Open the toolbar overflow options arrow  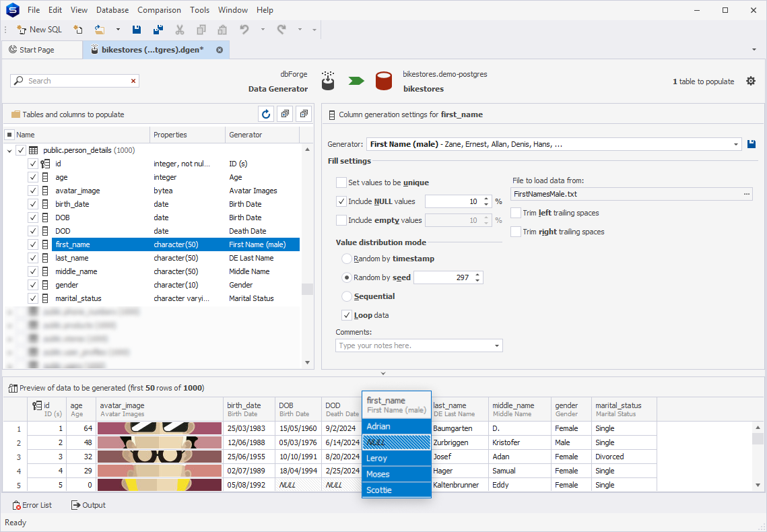[314, 30]
